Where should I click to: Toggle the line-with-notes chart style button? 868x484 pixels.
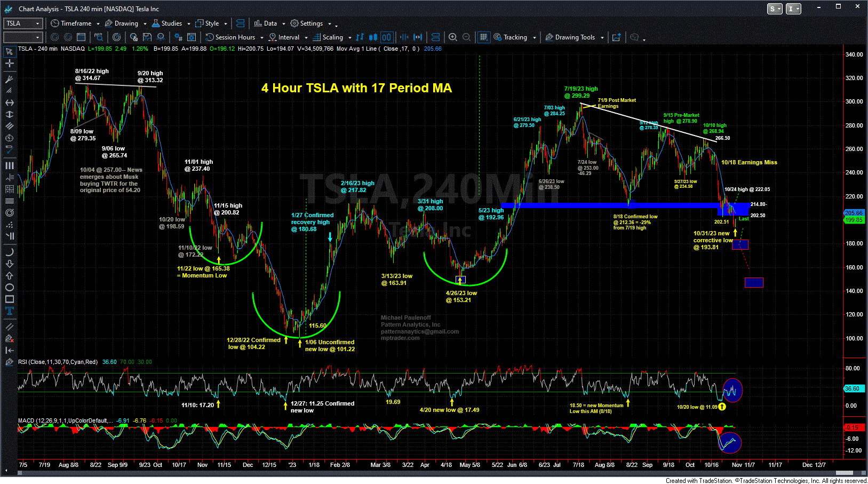360,37
